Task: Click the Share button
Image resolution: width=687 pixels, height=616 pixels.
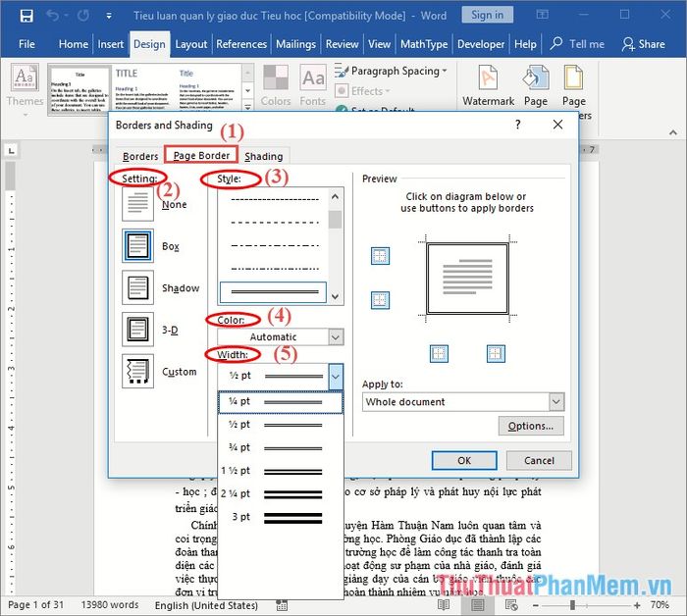Action: point(643,44)
